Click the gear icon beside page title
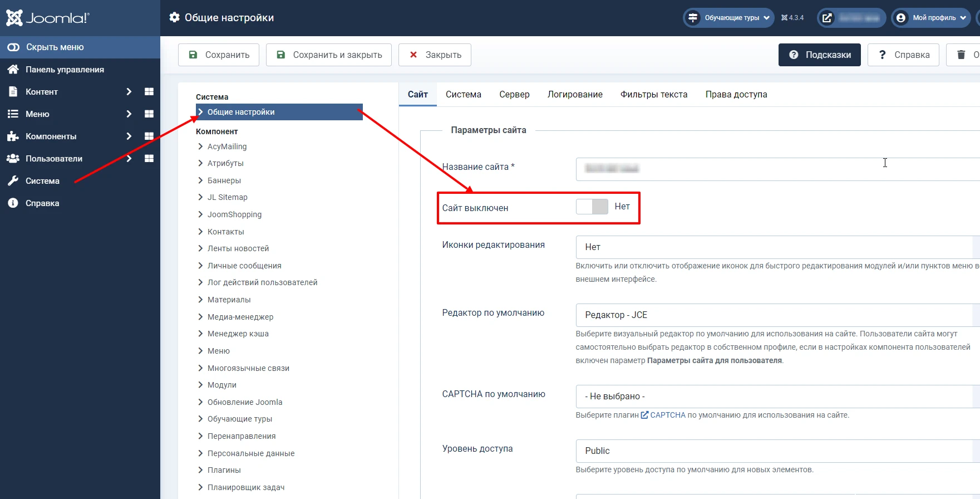Image resolution: width=980 pixels, height=499 pixels. [x=175, y=17]
